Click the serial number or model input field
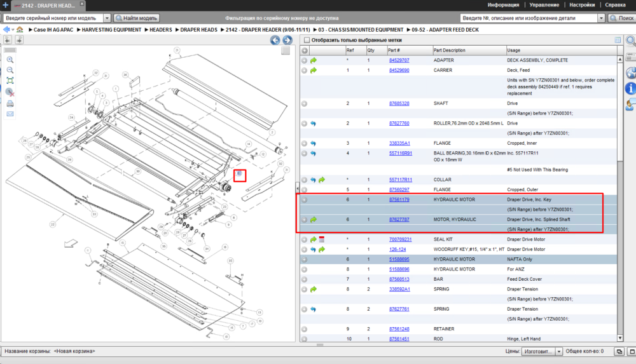 click(x=53, y=18)
